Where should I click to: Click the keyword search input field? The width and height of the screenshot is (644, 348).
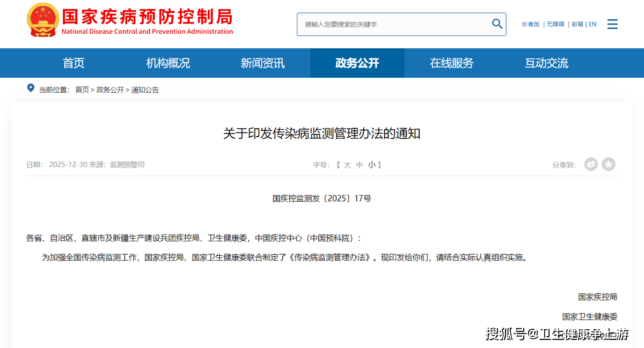[x=394, y=24]
